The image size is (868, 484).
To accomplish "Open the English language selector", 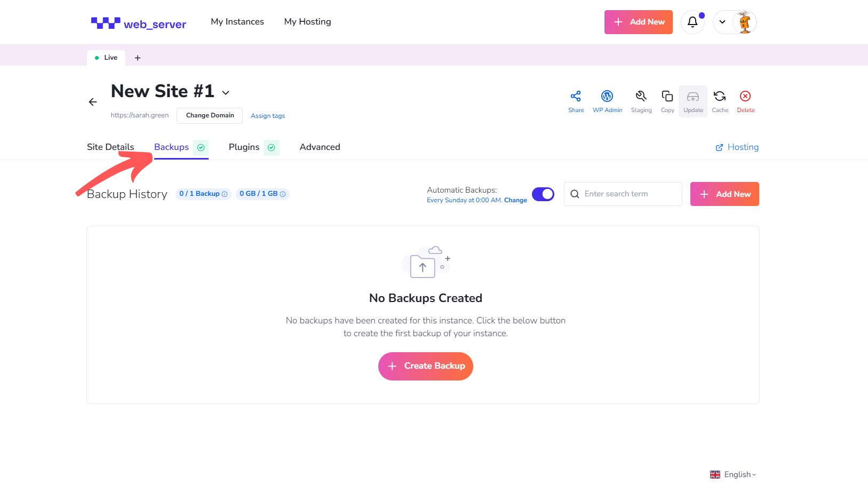I will tap(733, 474).
